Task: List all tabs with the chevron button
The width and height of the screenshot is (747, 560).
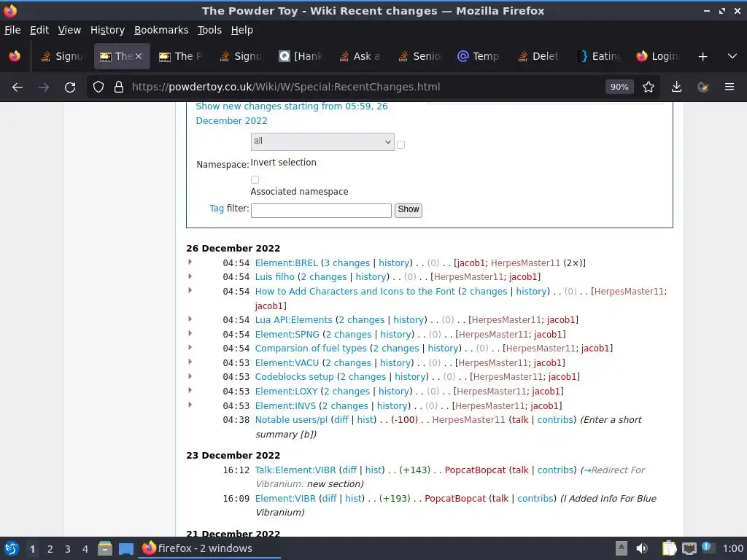Action: [x=732, y=57]
